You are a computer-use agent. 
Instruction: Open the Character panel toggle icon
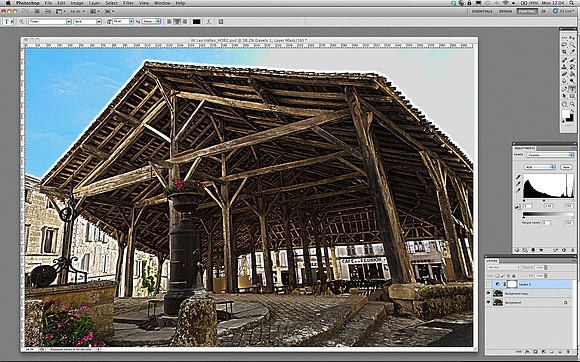pos(221,21)
